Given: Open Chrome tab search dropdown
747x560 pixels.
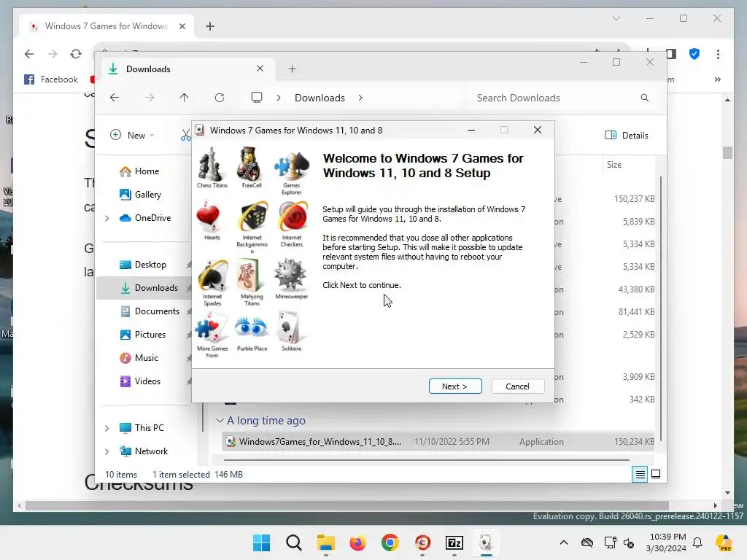Looking at the screenshot, I should click(616, 18).
